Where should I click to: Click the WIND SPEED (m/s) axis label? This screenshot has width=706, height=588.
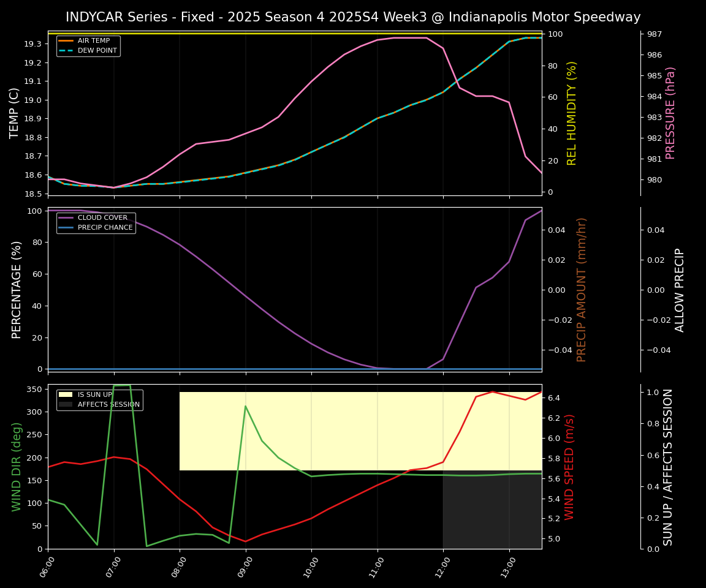pyautogui.click(x=569, y=467)
